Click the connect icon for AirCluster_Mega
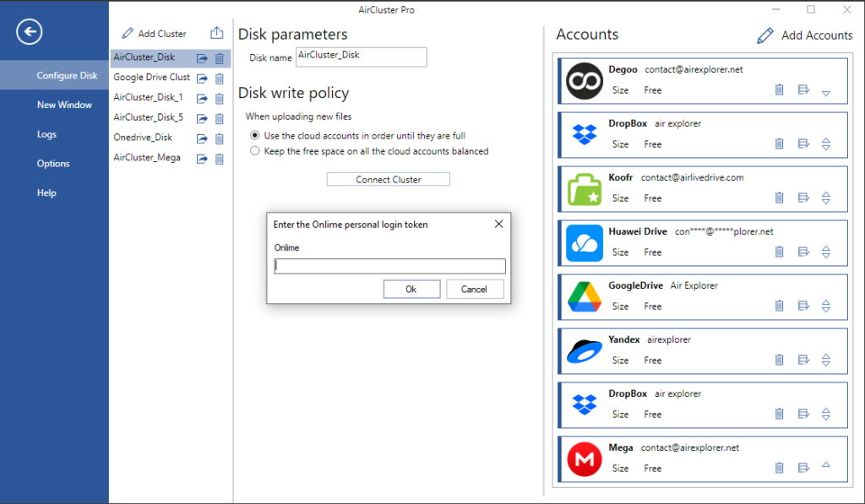Screen dimensions: 865x504 (x=203, y=159)
